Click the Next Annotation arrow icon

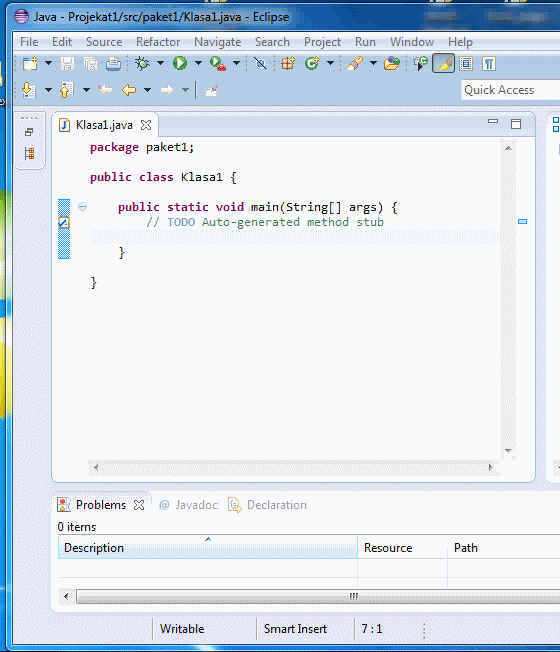[28, 90]
